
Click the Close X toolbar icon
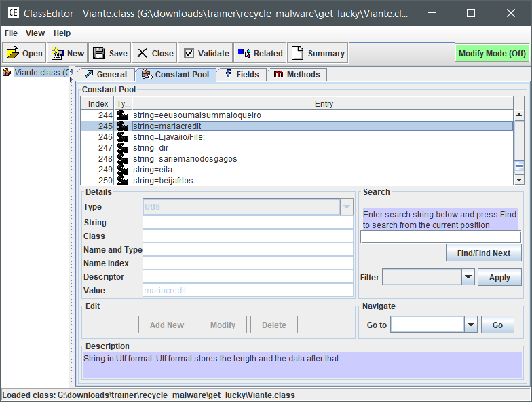[x=142, y=53]
